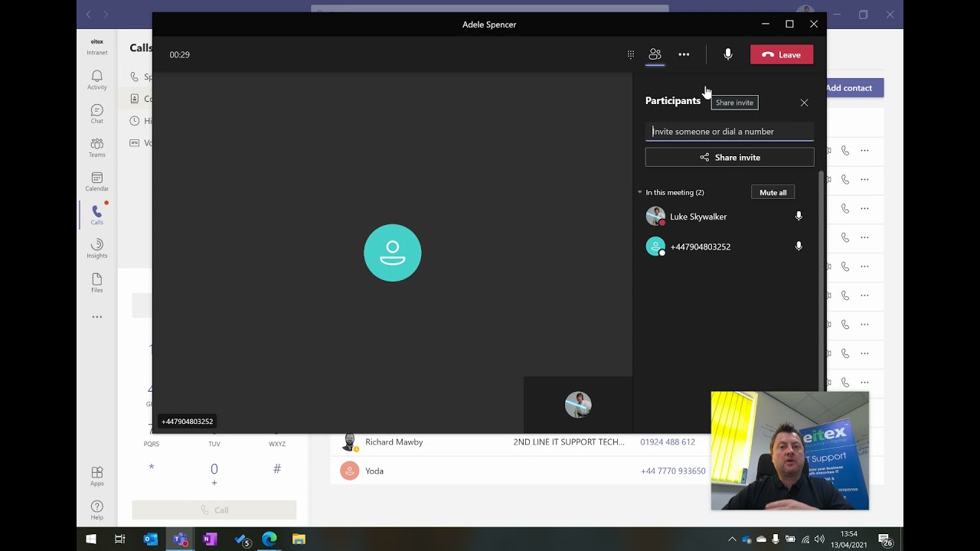Open OneNote from the taskbar

pos(210,540)
